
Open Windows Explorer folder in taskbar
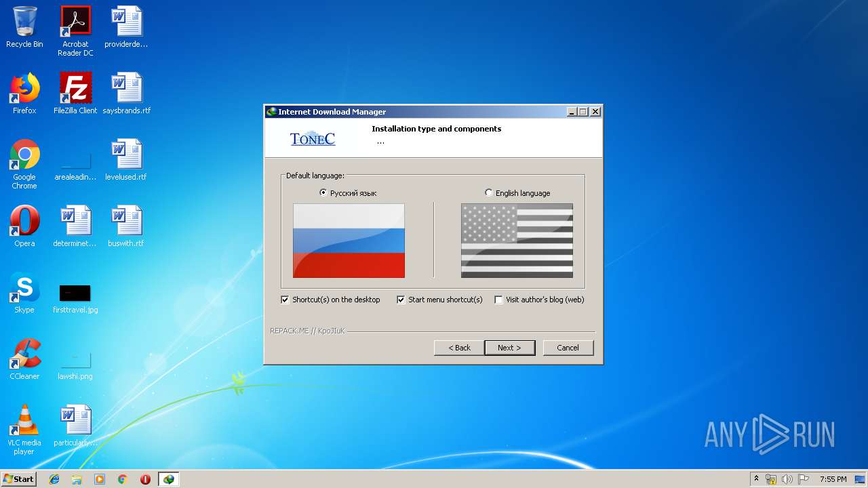coord(77,479)
